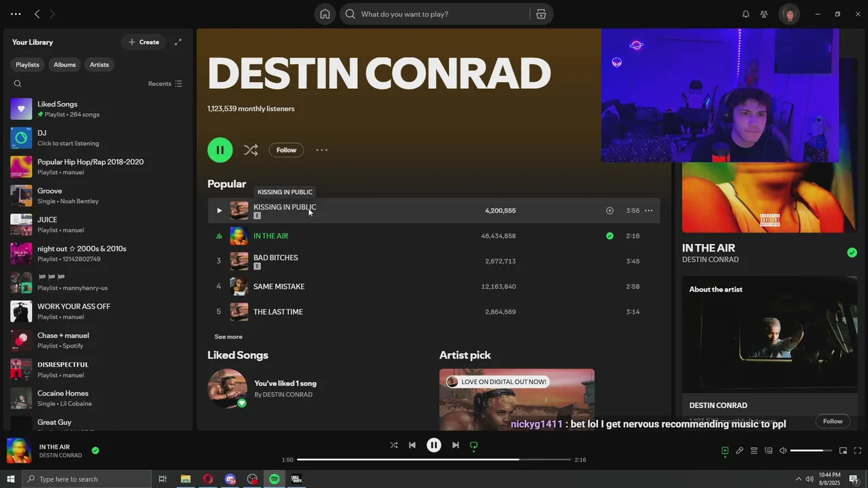Open the Recents sort dropdown
Screen dimensions: 868x488
pos(165,84)
